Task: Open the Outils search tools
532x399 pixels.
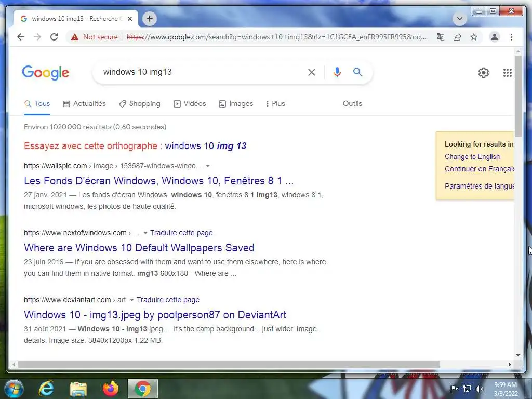Action: (x=352, y=104)
